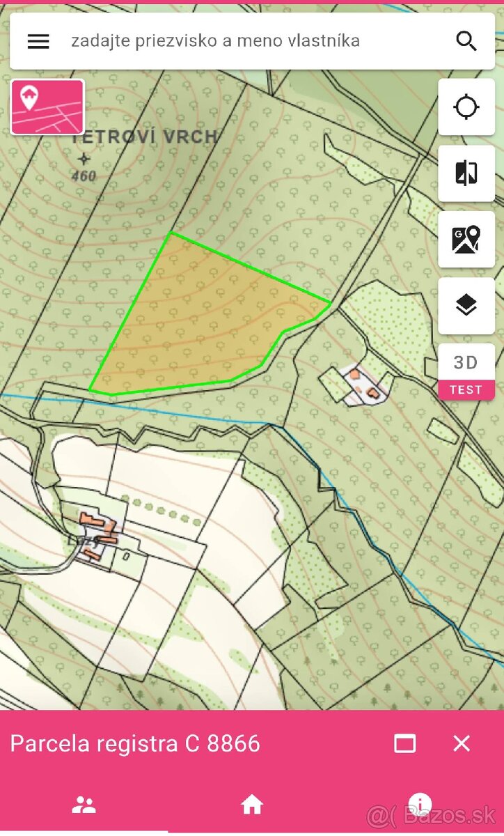The height and width of the screenshot is (836, 504).
Task: Switch the pink parcel map mode thumbnail
Action: tap(47, 107)
